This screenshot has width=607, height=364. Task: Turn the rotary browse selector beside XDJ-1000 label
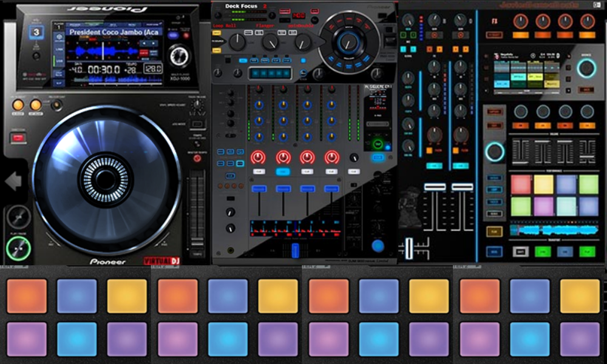[179, 56]
